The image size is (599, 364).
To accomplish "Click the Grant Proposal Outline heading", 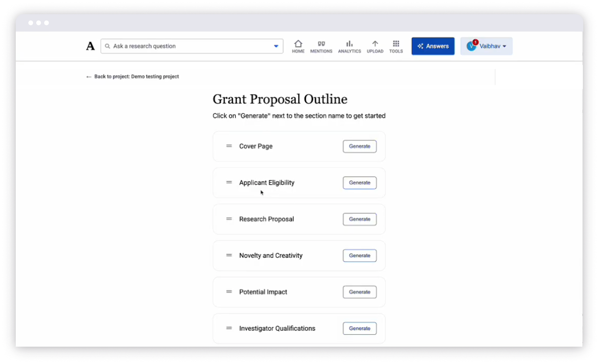I will coord(280,99).
